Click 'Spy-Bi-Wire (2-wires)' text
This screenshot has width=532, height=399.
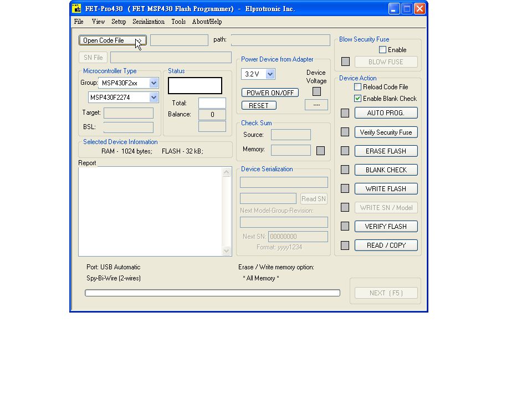(114, 278)
